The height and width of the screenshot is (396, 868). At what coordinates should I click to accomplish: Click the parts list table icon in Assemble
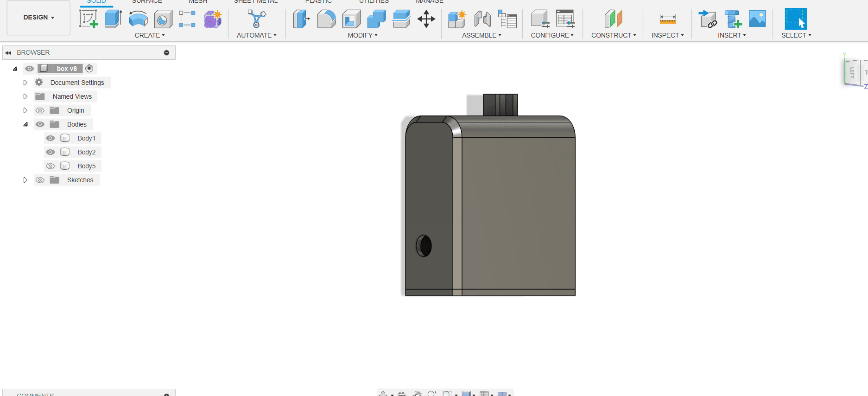(507, 19)
